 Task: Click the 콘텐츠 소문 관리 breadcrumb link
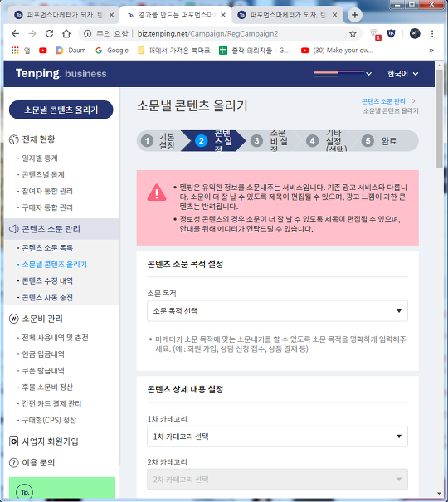click(383, 101)
